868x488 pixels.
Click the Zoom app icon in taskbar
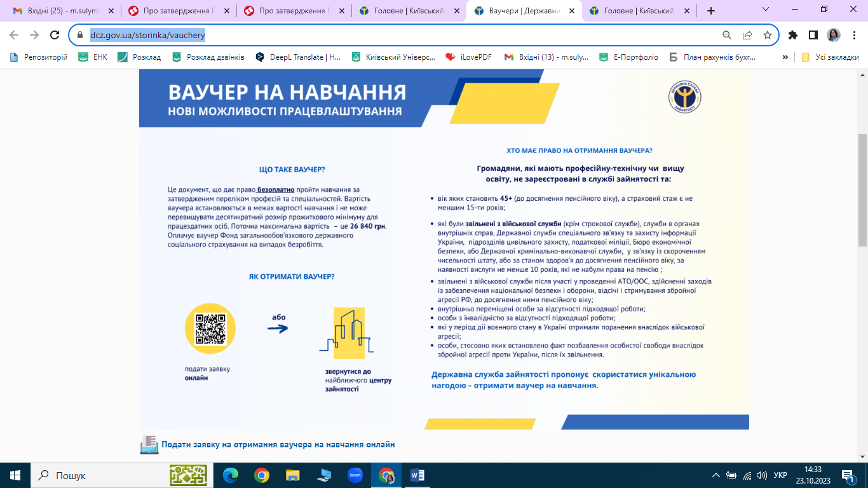(x=355, y=475)
